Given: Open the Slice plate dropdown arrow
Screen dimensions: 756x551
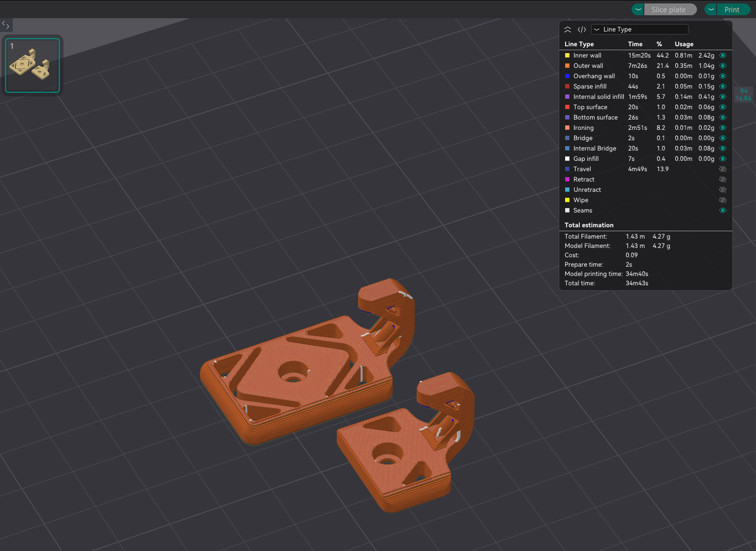Looking at the screenshot, I should 638,9.
